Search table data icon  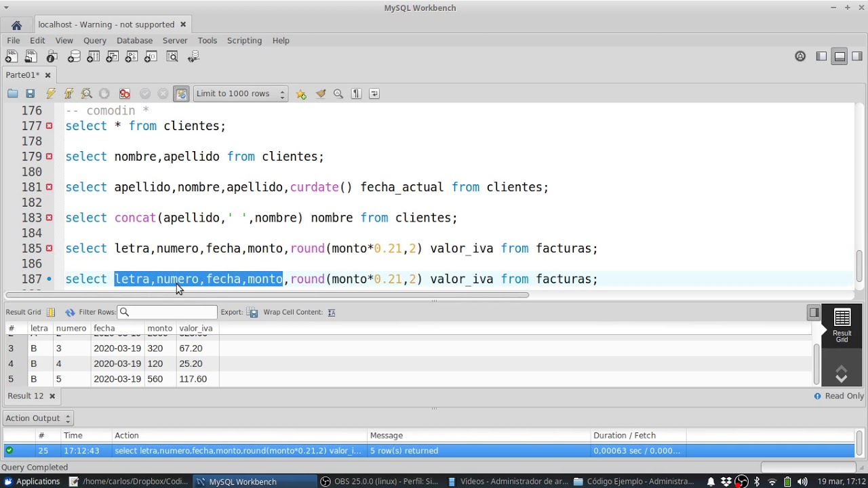pyautogui.click(x=172, y=57)
